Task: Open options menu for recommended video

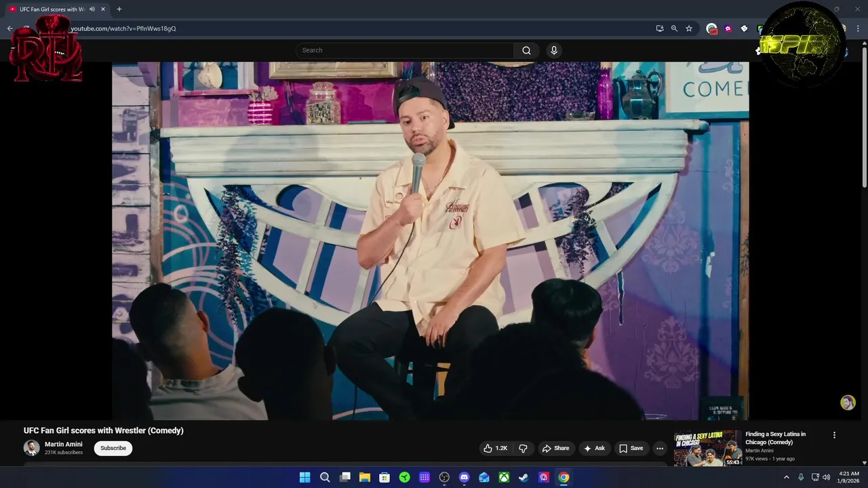Action: 834,435
